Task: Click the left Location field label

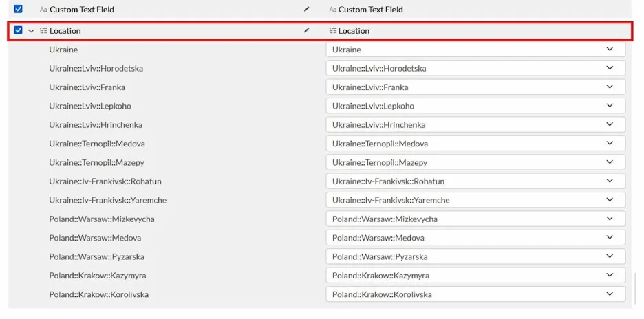Action: 65,31
